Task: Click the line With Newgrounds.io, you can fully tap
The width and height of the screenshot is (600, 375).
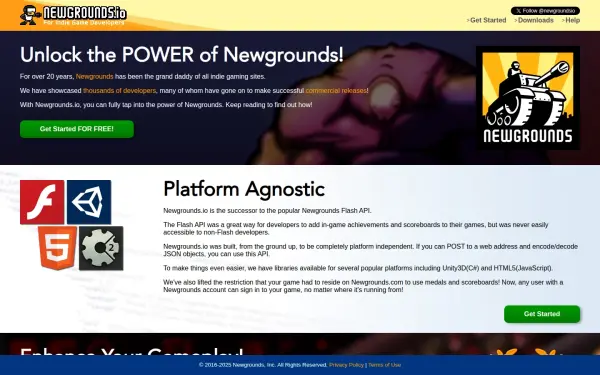Action: coord(166,105)
